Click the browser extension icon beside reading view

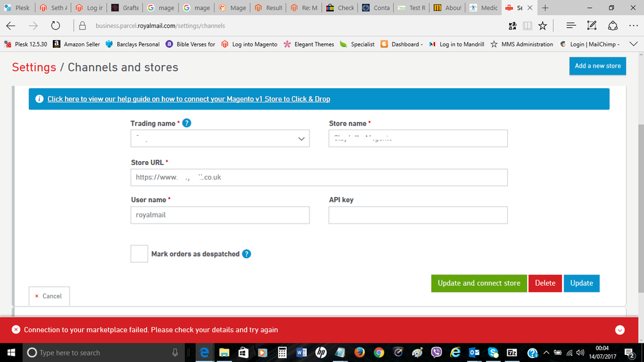(x=512, y=26)
